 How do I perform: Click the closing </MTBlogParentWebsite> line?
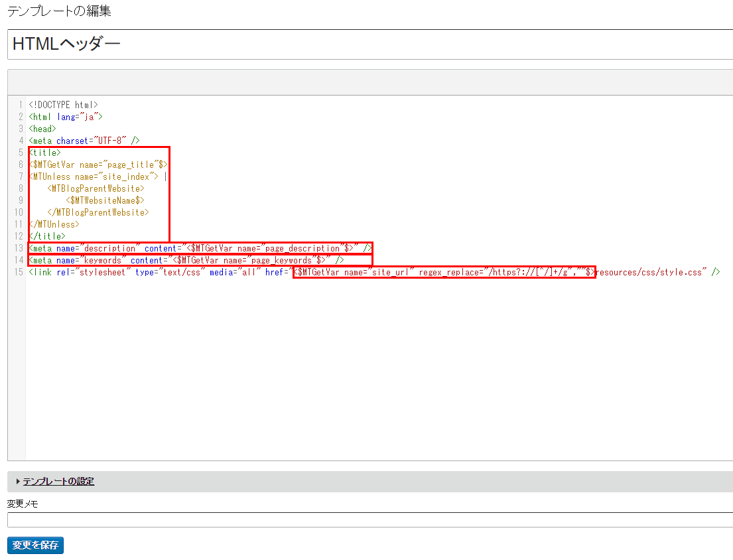(98, 212)
